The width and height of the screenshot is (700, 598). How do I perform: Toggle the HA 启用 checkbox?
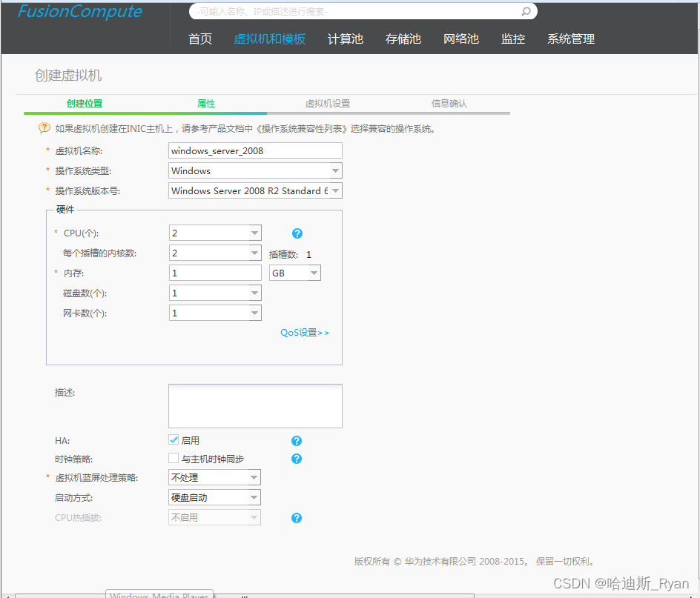pos(174,440)
